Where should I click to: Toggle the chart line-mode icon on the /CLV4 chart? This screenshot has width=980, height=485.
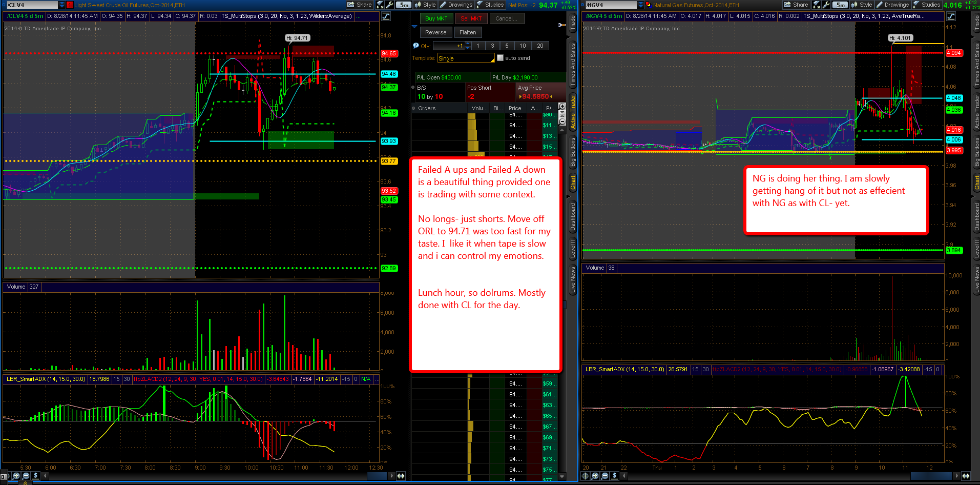[x=386, y=16]
